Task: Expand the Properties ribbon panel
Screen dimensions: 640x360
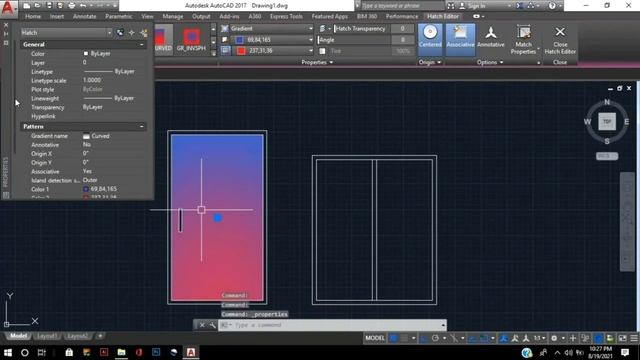Action: [317, 62]
